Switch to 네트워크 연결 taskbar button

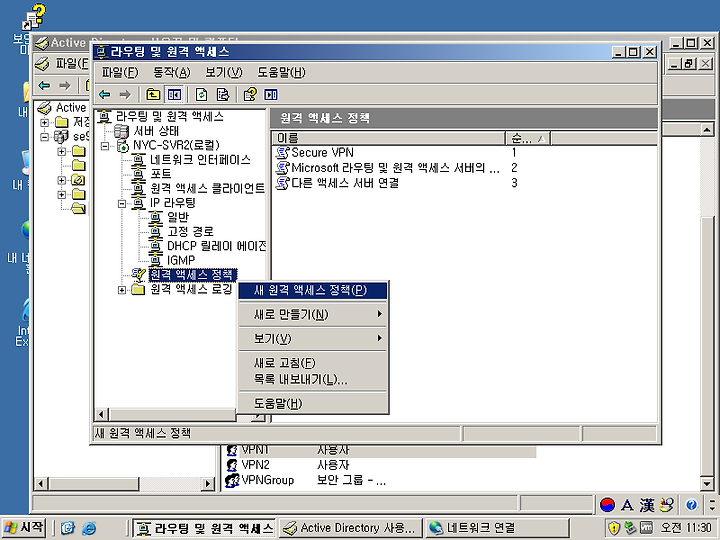click(497, 528)
